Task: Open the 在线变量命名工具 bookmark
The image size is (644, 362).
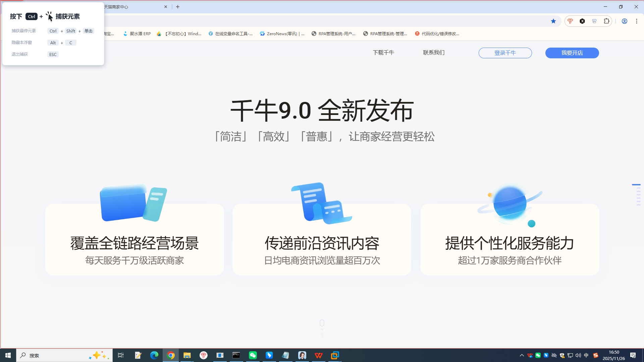Action: coord(230,34)
